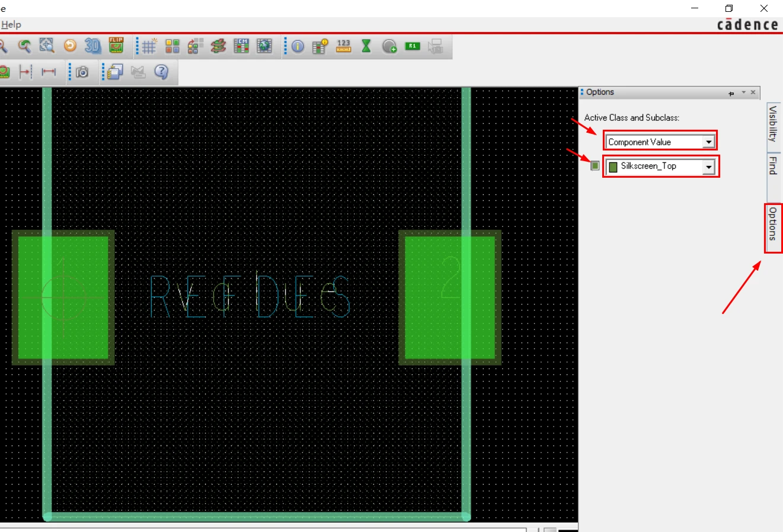Viewport: 783px width, 532px height.
Task: Click the right green pad 2
Action: [x=450, y=297]
